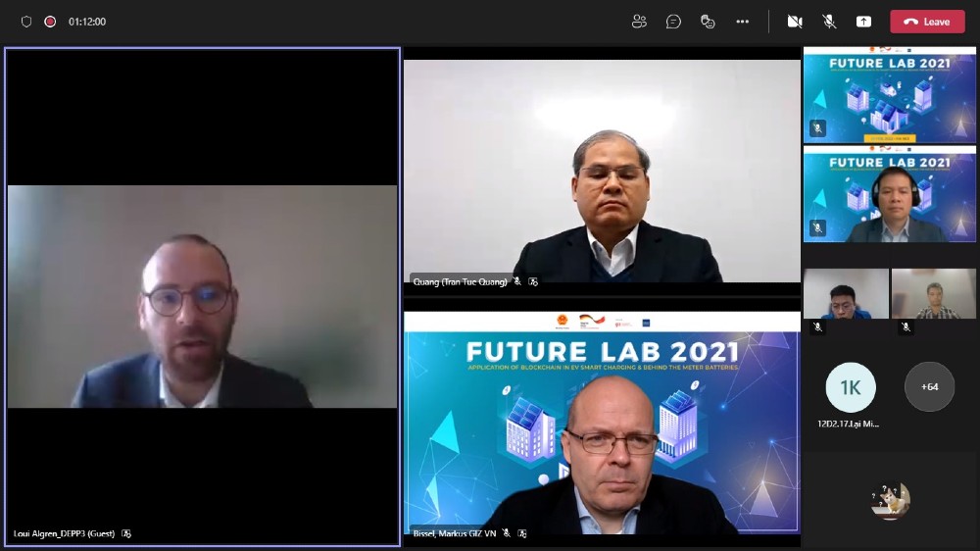Toggle the microphone mute button
The width and height of the screenshot is (980, 551).
point(829,22)
